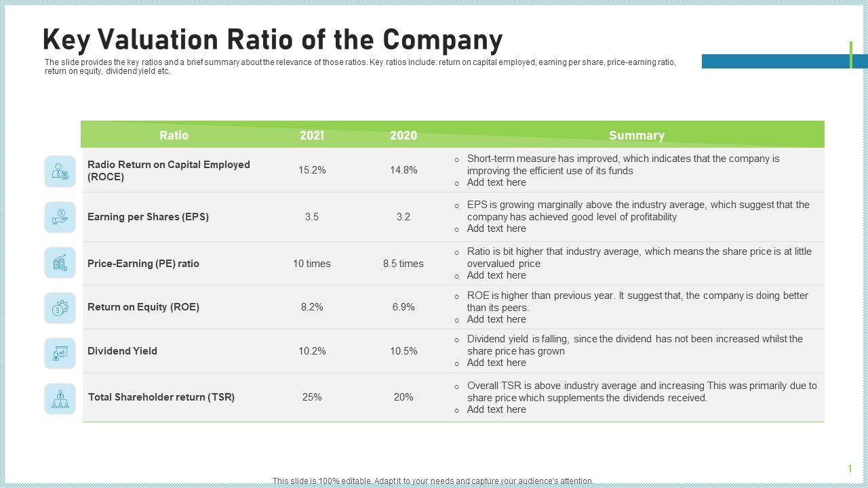Select the coin stack icon beside Price-Earning ratio
Screen dimensions: 868x488
pos(60,263)
